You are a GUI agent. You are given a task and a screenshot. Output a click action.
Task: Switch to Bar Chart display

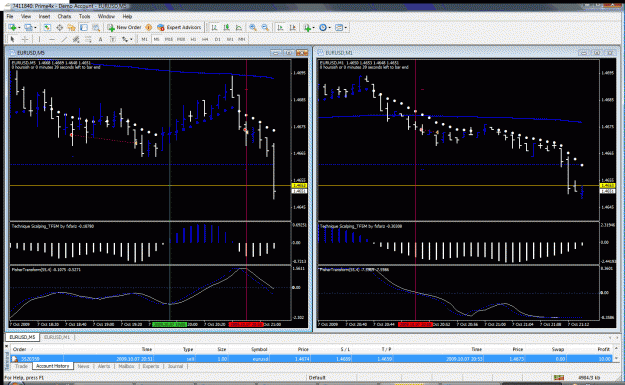click(x=214, y=28)
